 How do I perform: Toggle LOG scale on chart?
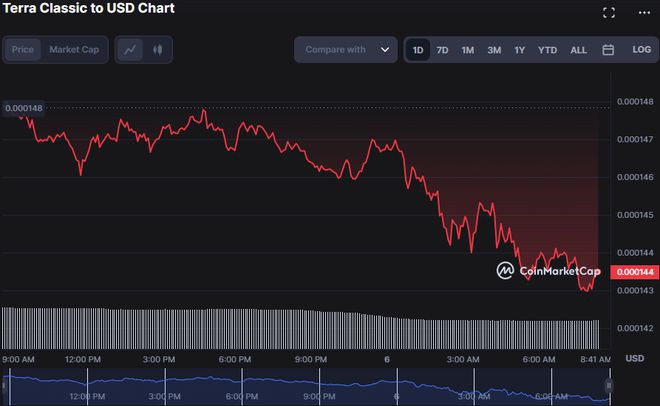[x=641, y=50]
